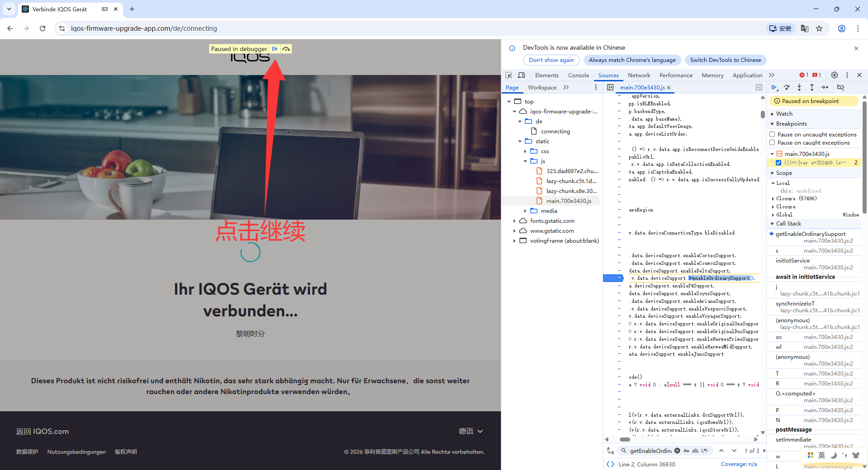Open the 德语 language dropdown
868x470 pixels.
[x=471, y=431]
